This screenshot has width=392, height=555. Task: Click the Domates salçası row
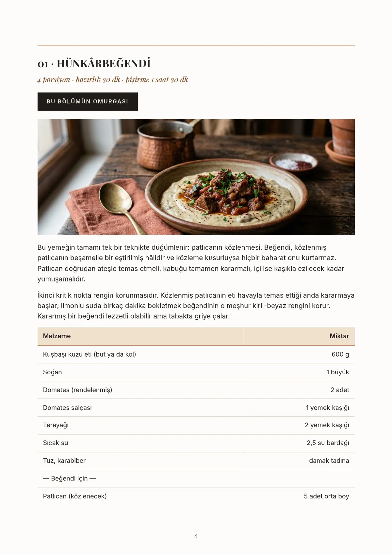click(196, 408)
